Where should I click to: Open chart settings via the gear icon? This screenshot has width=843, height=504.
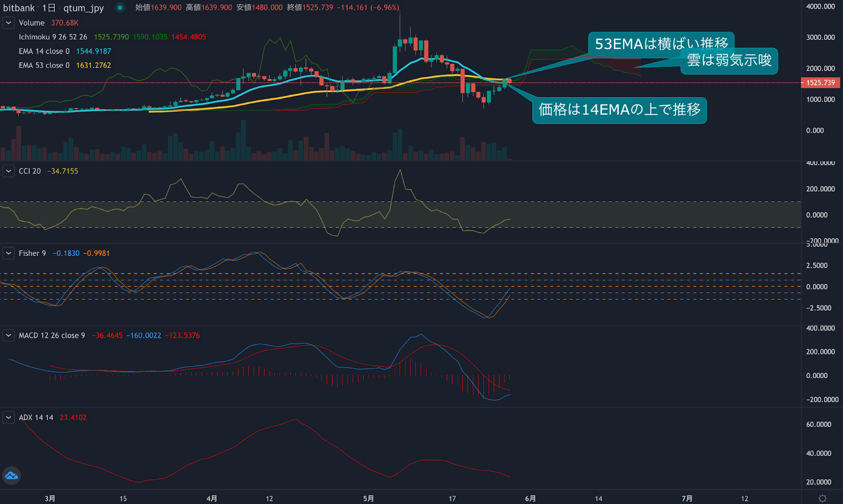[x=822, y=498]
